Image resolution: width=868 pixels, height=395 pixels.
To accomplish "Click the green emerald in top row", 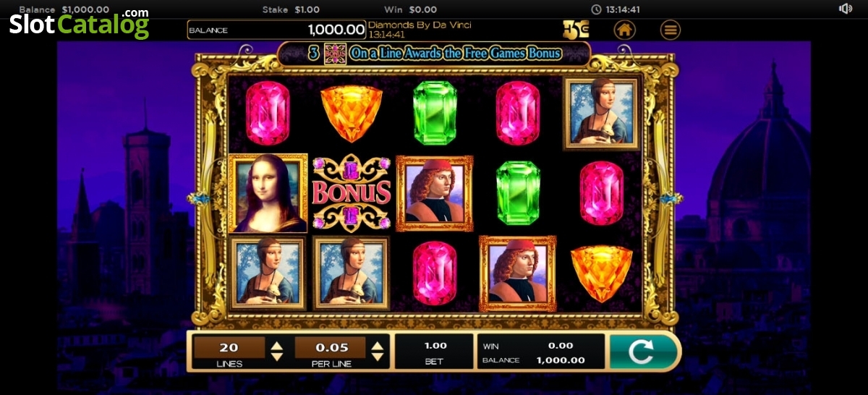I will [x=435, y=112].
